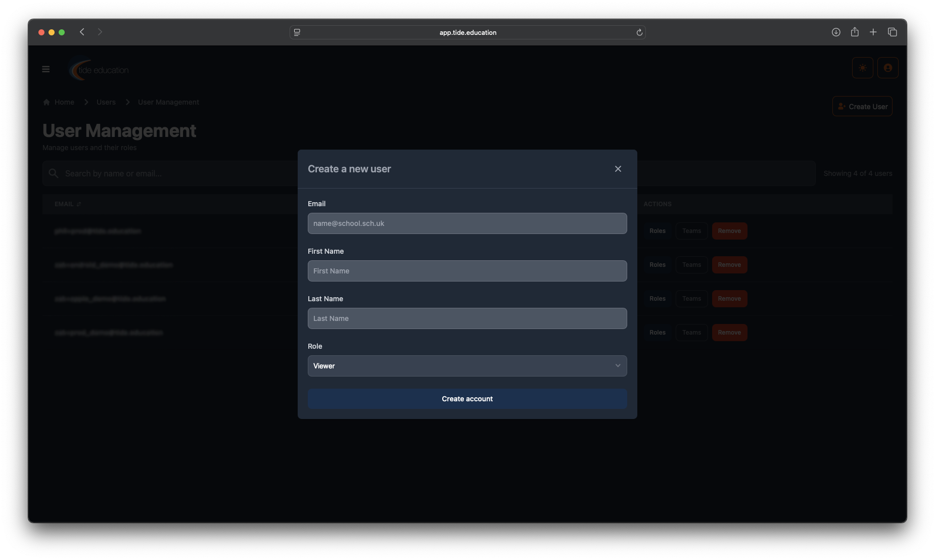Image resolution: width=935 pixels, height=560 pixels.
Task: Open the Role dropdown showing Viewer
Action: [x=467, y=366]
